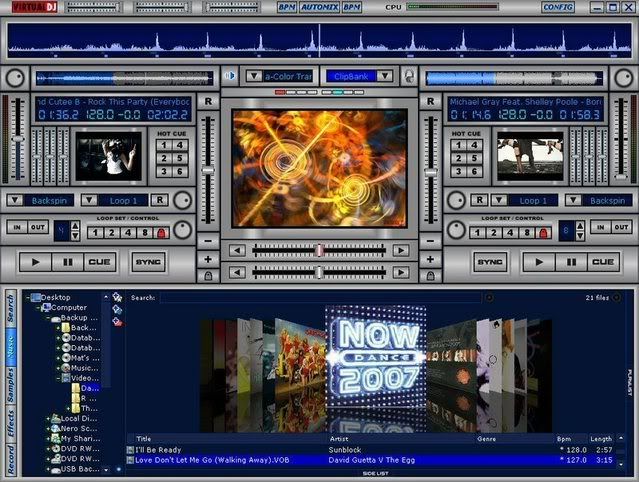Switch to the Samples side tab
639x482 pixels.
11,384
